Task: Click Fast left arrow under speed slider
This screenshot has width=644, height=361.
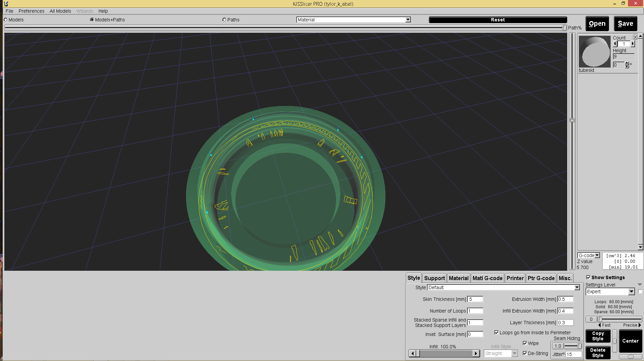Action: click(600, 325)
